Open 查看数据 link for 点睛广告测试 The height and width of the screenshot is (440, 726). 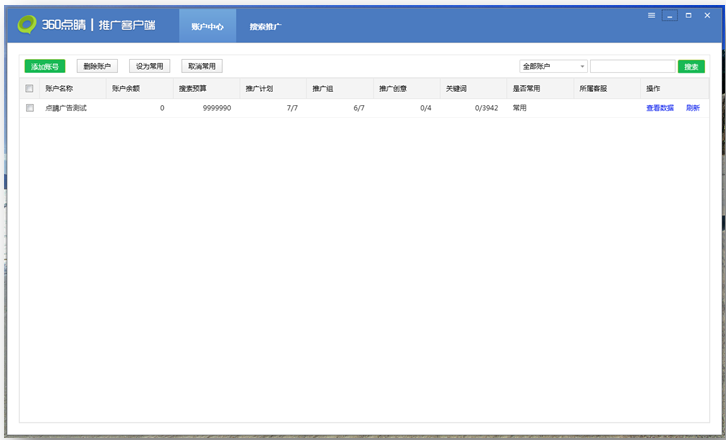tap(660, 108)
